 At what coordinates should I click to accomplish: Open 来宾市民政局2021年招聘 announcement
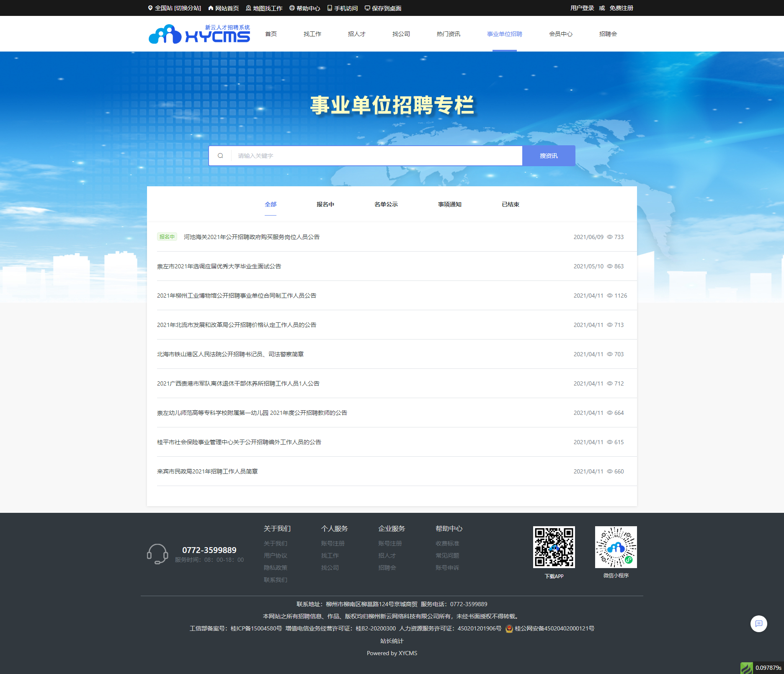coord(207,471)
